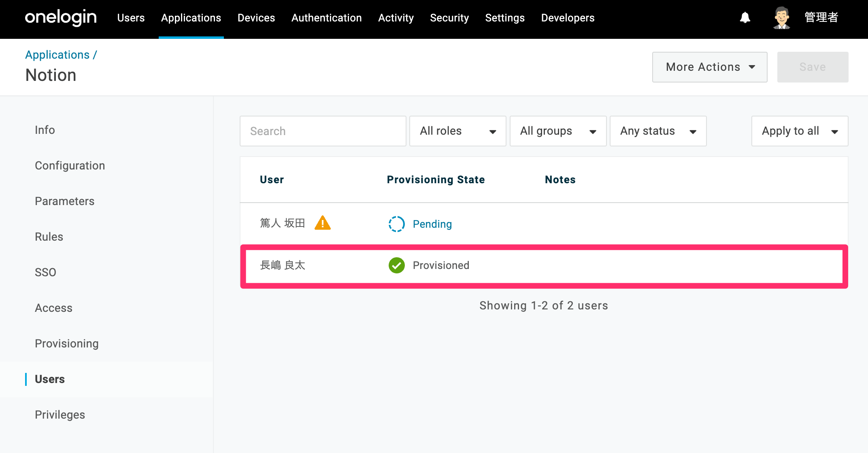868x453 pixels.
Task: Open the Any status filter dropdown
Action: (x=658, y=131)
